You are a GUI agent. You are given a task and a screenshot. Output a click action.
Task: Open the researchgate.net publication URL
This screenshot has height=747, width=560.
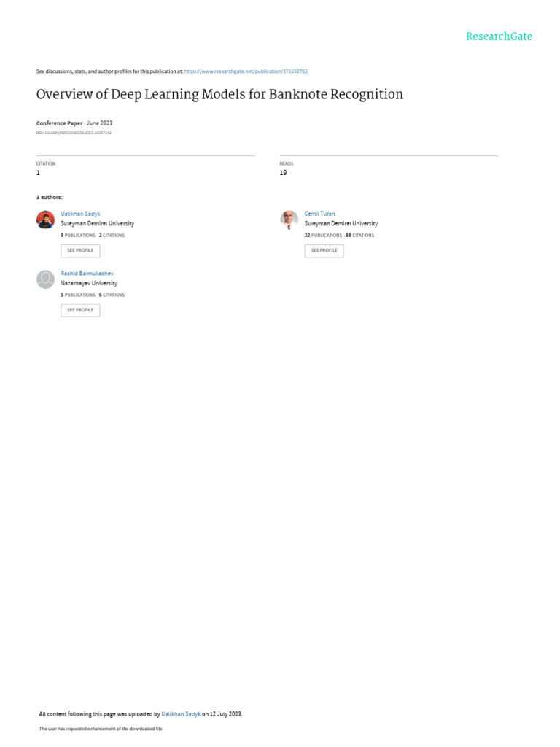tap(246, 71)
